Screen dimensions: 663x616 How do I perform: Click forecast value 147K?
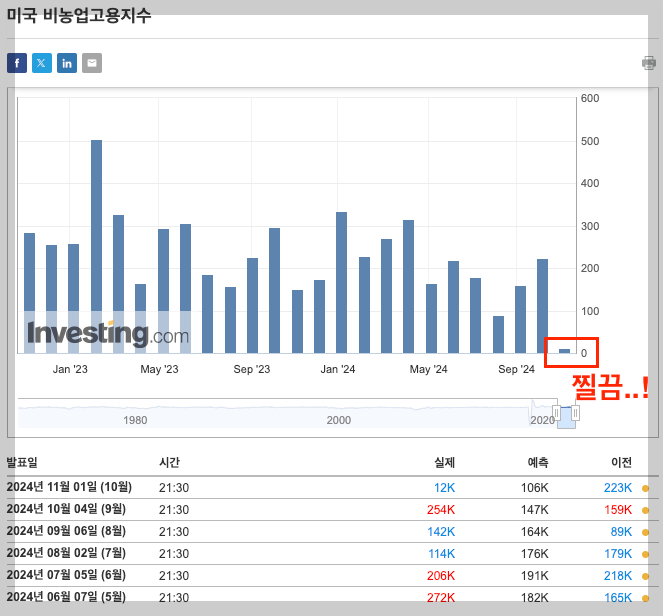[534, 510]
